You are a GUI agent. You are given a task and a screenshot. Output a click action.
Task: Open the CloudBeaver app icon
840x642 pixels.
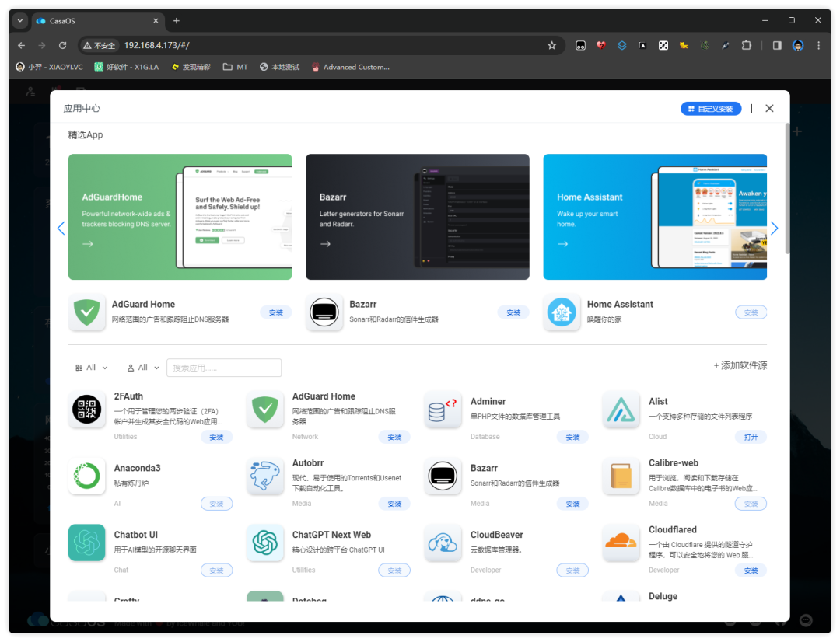point(443,543)
